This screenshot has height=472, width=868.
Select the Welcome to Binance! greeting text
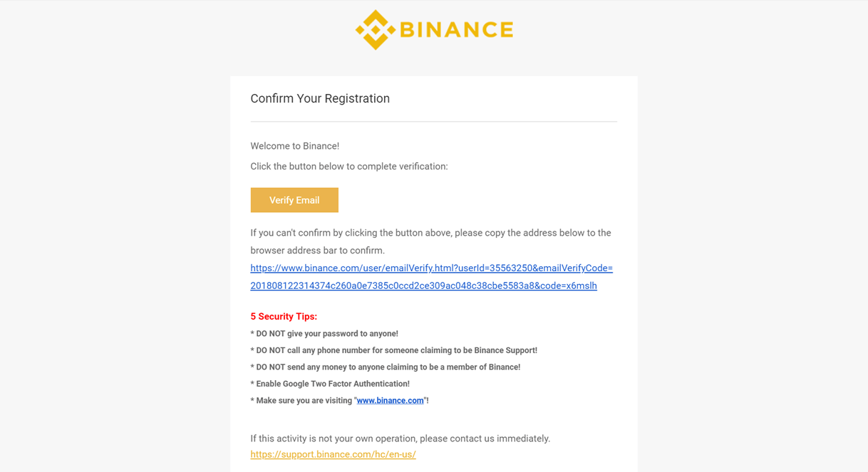[x=294, y=146]
